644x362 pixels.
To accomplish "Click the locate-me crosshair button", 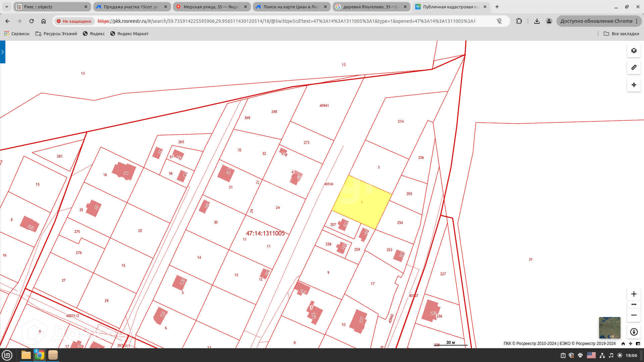I will coord(634,85).
